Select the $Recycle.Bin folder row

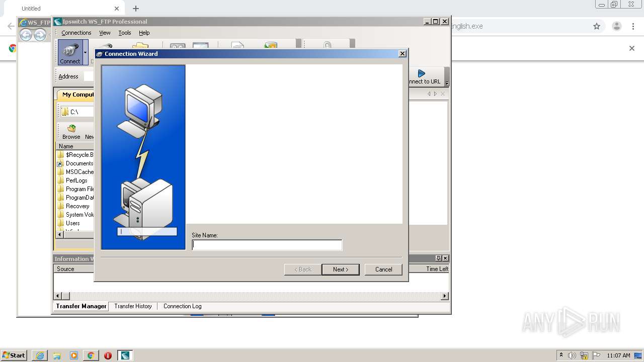point(75,155)
